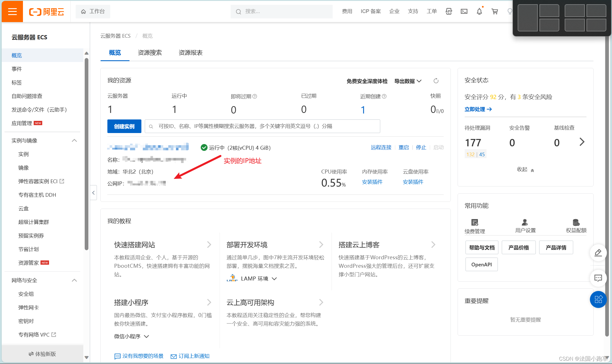Open the chat support bubble icon
This screenshot has height=364, width=612.
[598, 278]
